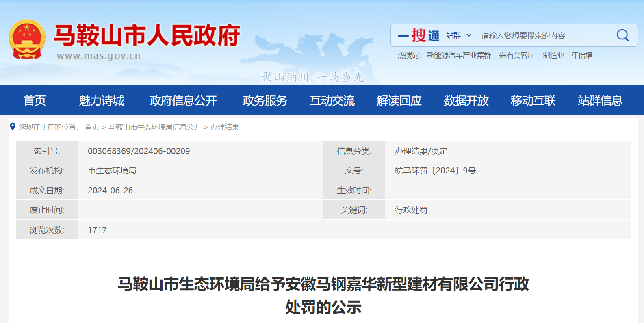644x323 pixels.
Task: Click the 浏览次数 label cell
Action: click(x=47, y=230)
